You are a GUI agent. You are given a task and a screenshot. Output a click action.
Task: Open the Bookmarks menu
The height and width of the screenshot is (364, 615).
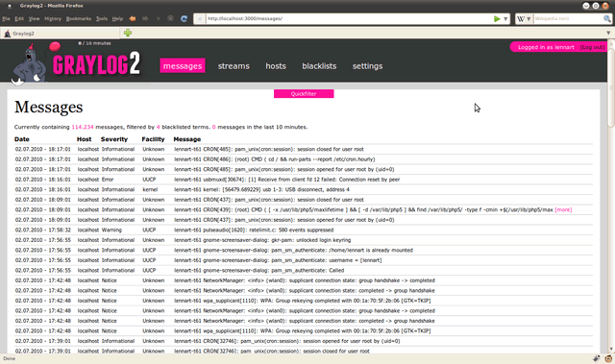[79, 19]
